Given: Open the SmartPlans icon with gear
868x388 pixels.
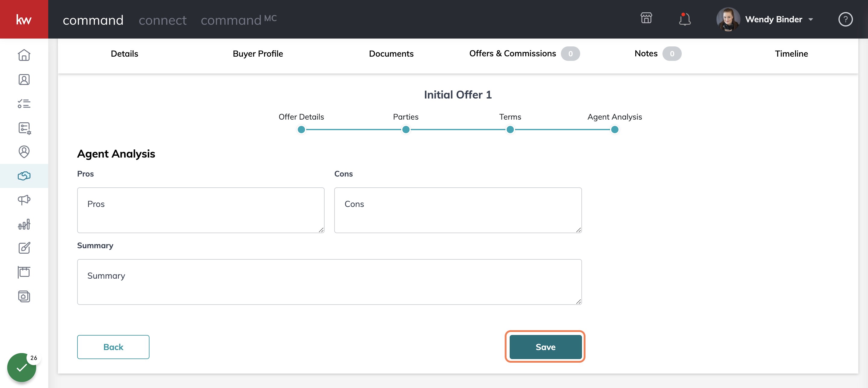Looking at the screenshot, I should click(x=24, y=128).
